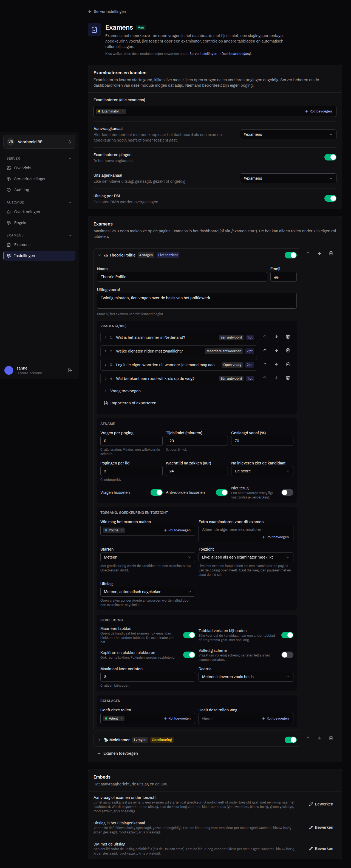Delete the Meldkamer exam

click(x=331, y=738)
